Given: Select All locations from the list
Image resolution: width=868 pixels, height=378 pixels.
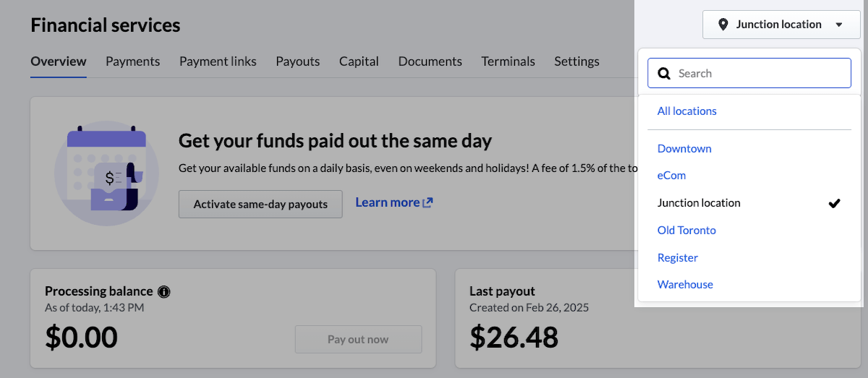Looking at the screenshot, I should 687,111.
